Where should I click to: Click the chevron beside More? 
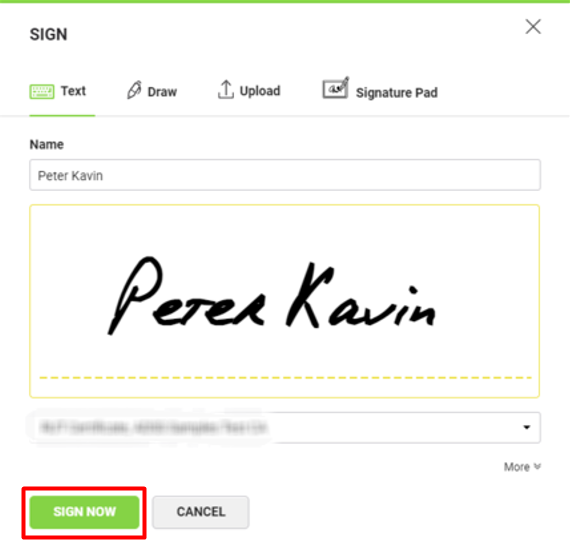click(537, 466)
